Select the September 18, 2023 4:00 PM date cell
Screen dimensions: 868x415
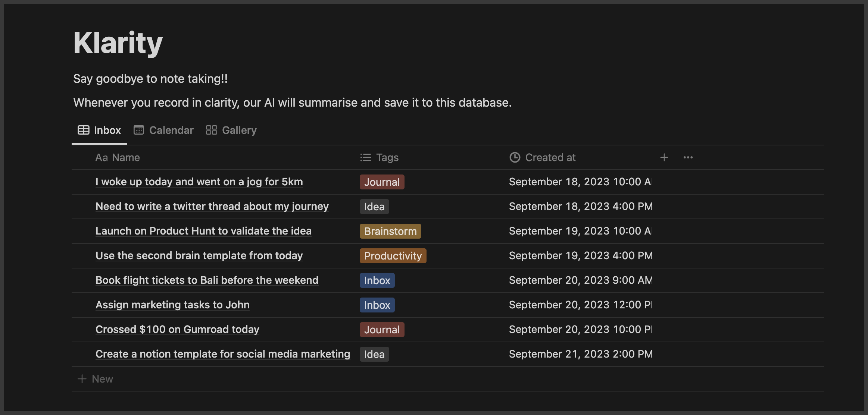pyautogui.click(x=581, y=206)
